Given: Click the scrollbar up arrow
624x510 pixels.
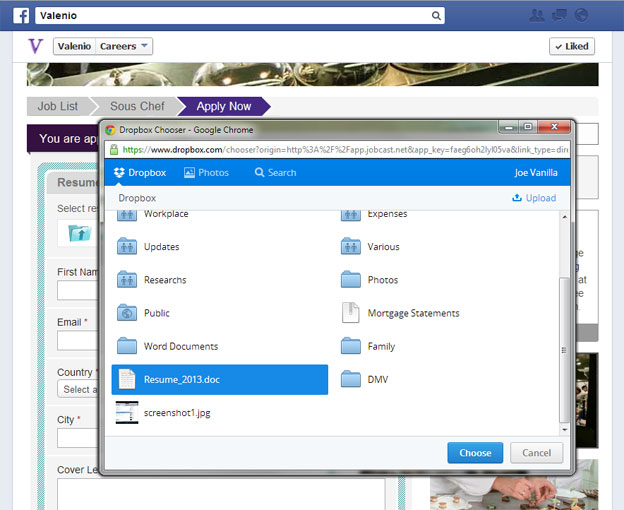Looking at the screenshot, I should pos(564,217).
